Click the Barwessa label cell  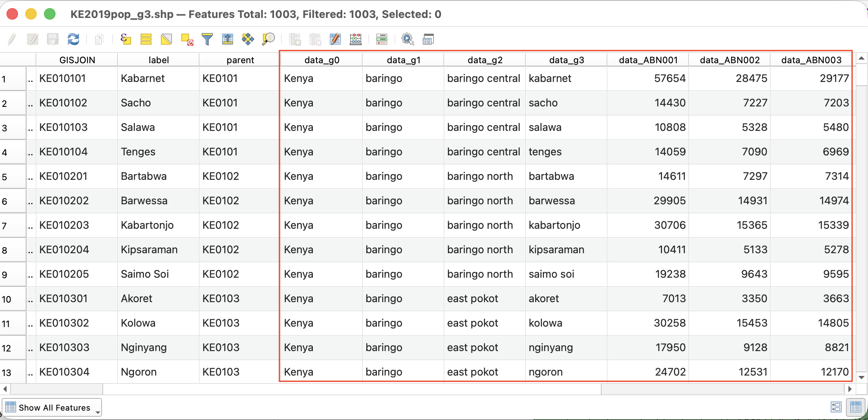coord(159,201)
